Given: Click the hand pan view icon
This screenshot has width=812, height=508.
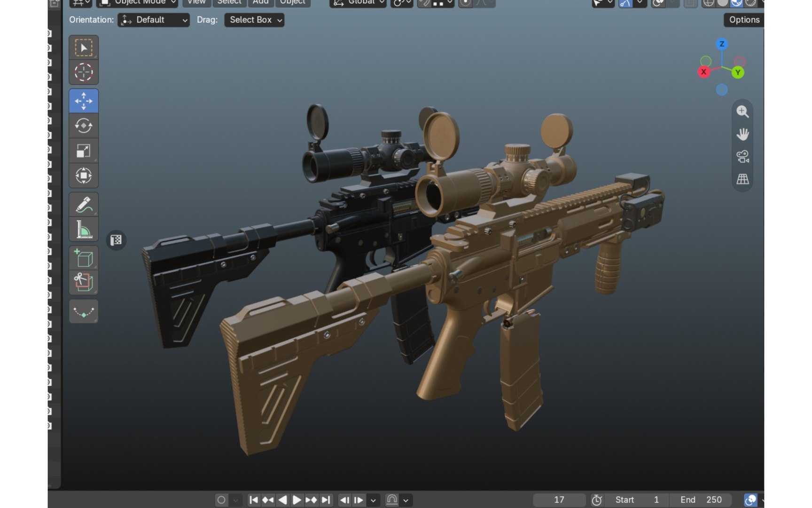Looking at the screenshot, I should pos(742,134).
